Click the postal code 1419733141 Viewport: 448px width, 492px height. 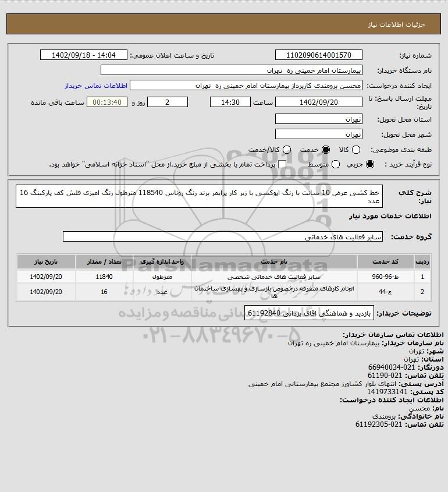pos(387,392)
